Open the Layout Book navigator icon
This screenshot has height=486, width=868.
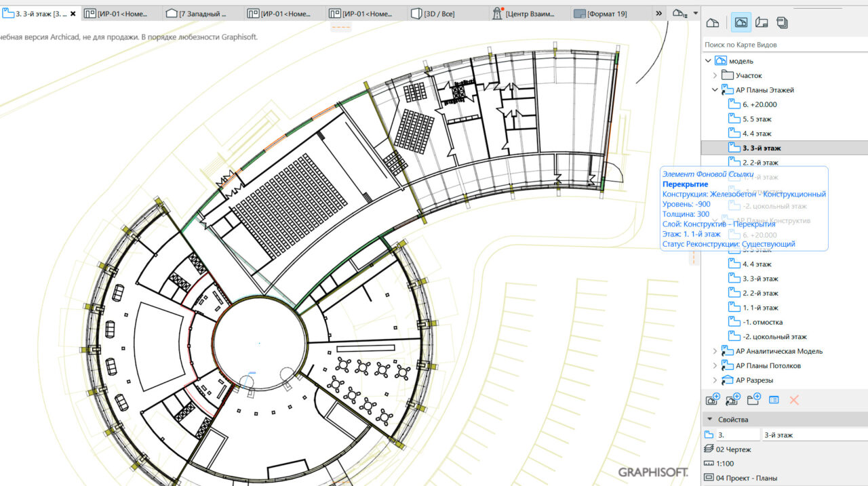click(762, 23)
